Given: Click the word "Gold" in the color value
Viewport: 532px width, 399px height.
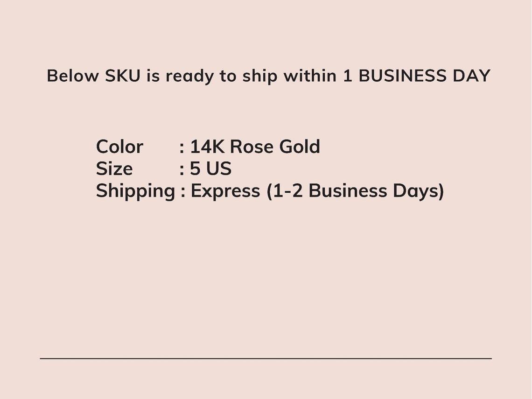Looking at the screenshot, I should [x=300, y=147].
